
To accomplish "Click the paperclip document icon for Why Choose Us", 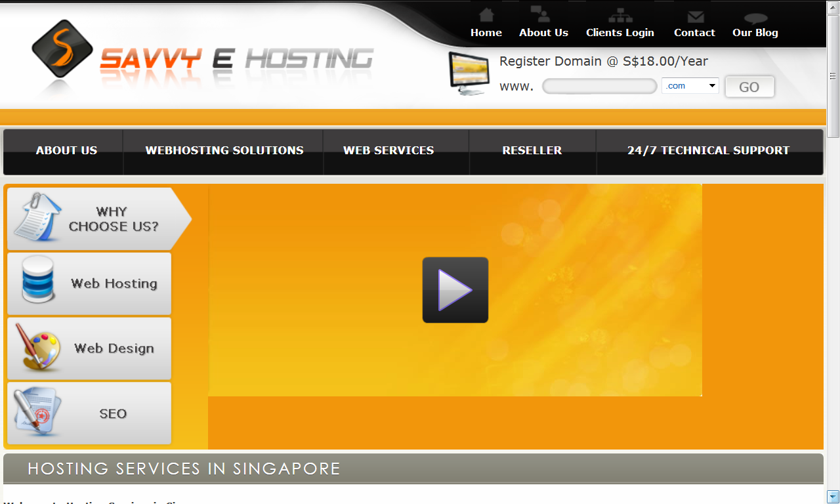I will (37, 218).
